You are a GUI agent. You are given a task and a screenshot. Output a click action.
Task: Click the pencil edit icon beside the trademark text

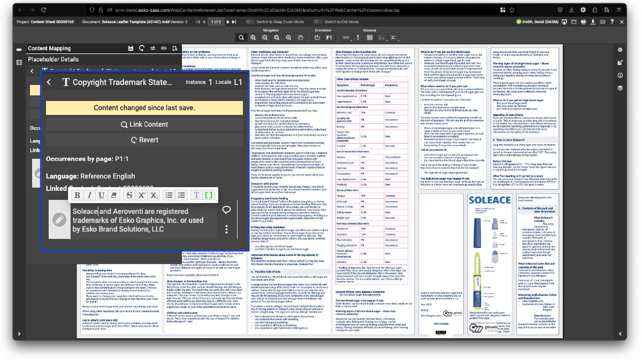[x=59, y=219]
